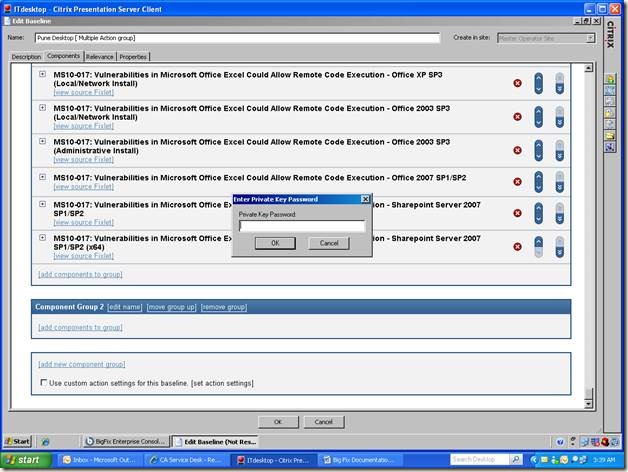This screenshot has width=628, height=472.
Task: Click the yellow folder icon in the Citrix sidebar
Action: [x=610, y=136]
